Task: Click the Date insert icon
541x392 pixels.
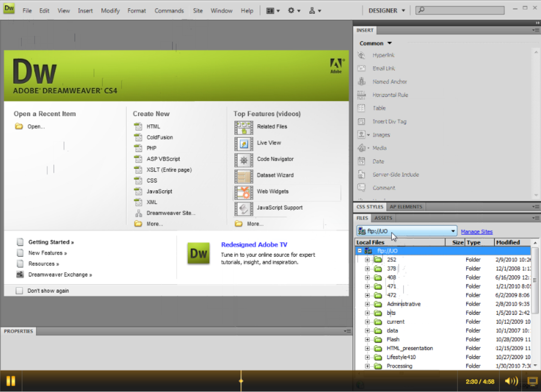Action: tap(361, 161)
